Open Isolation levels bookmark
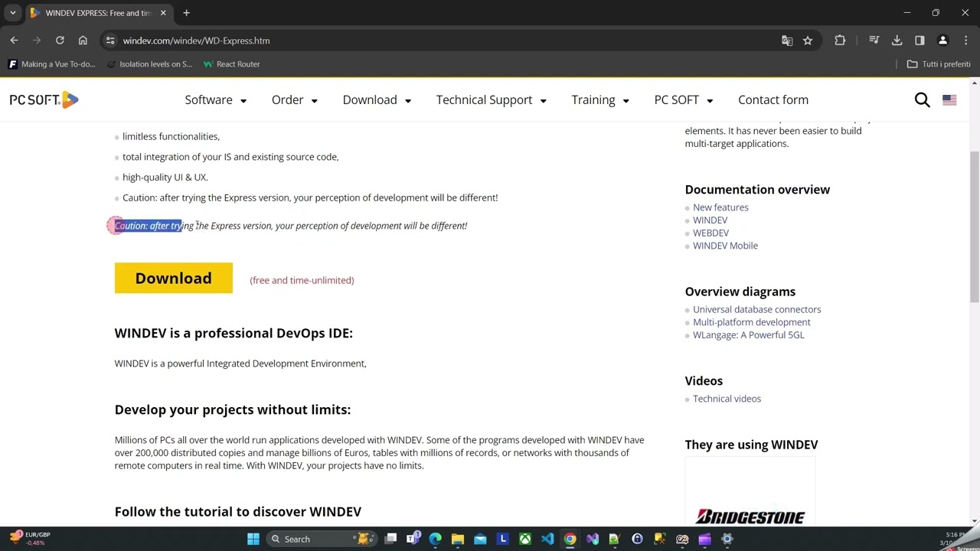This screenshot has height=551, width=980. coord(149,64)
